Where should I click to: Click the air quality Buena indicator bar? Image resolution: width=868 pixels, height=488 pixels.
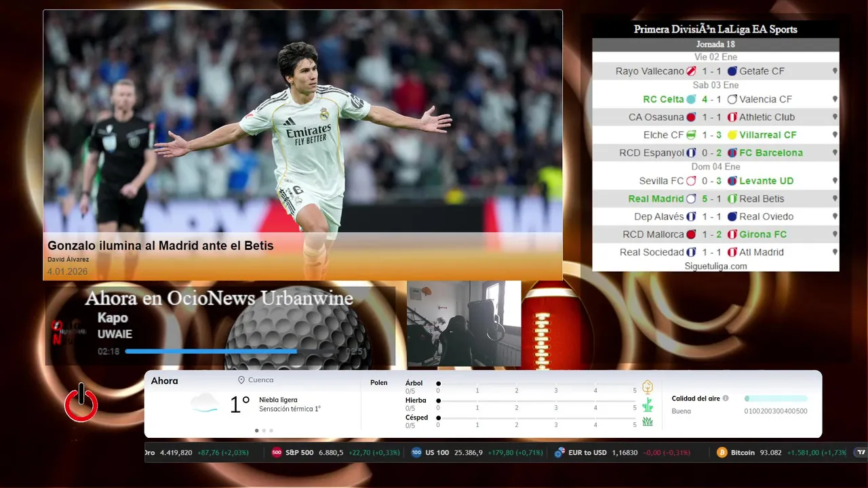coord(776,399)
